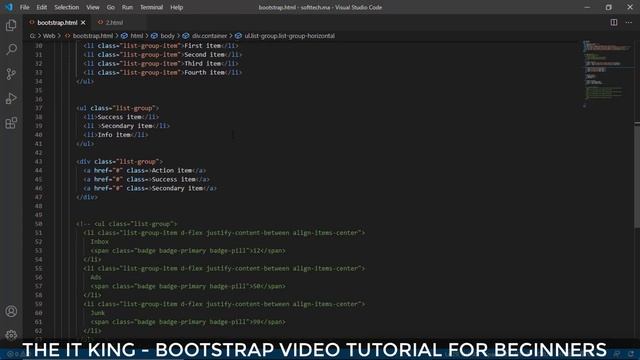Open the Explorer view in activity bar
This screenshot has height=360, width=640.
11,25
